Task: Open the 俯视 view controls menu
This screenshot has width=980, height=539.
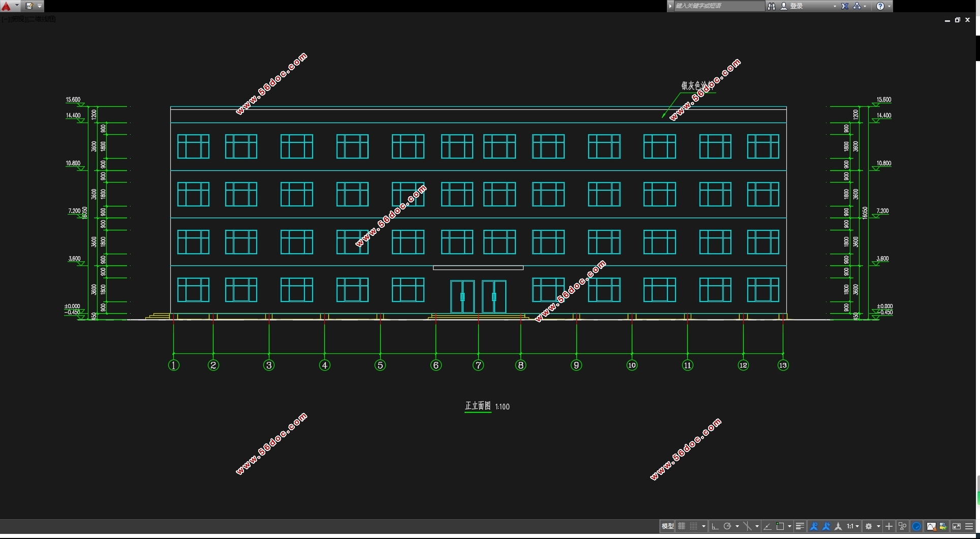Action: [18, 19]
